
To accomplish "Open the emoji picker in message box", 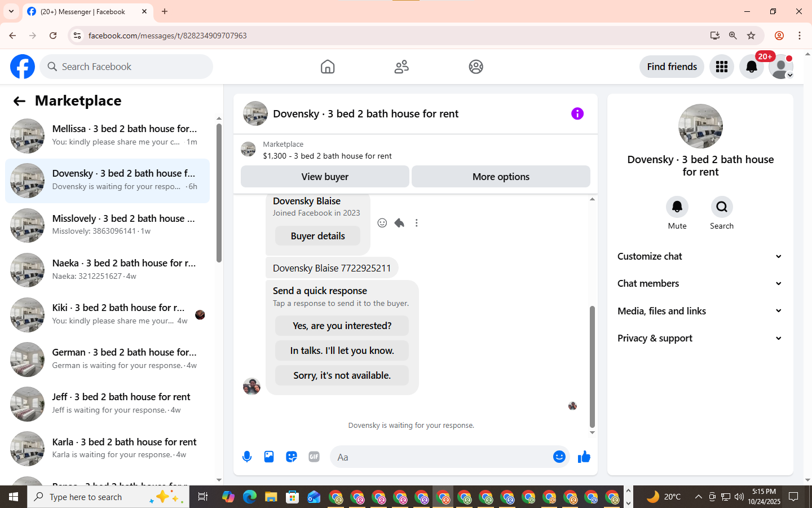I will (559, 457).
